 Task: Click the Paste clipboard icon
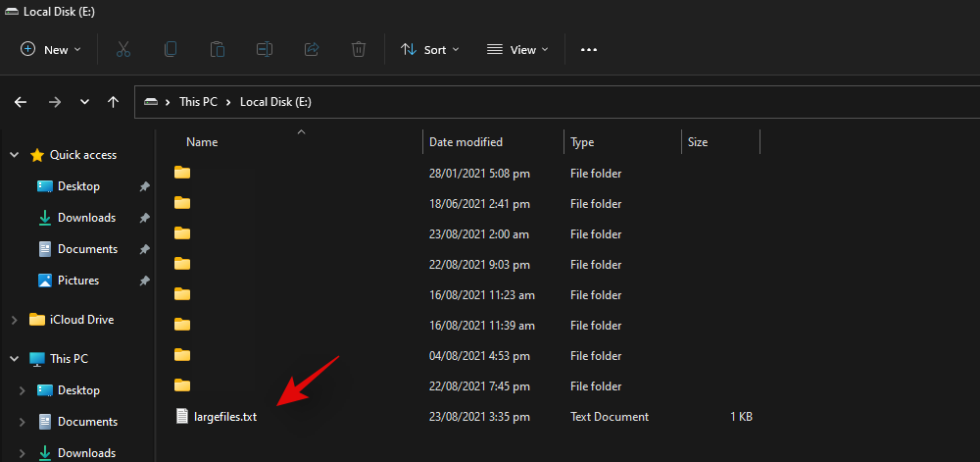click(x=218, y=49)
